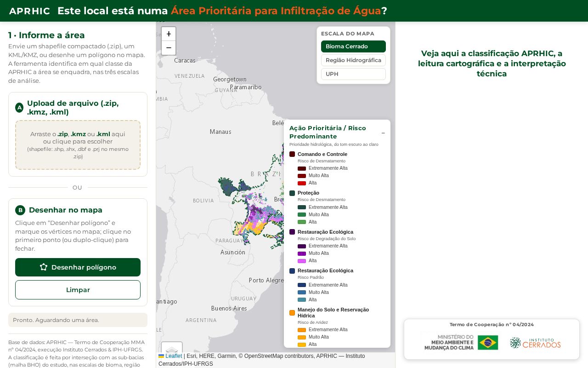This screenshot has height=368, width=588.
Task: Click the bright red Alta deforestation swatch
Action: point(302,183)
